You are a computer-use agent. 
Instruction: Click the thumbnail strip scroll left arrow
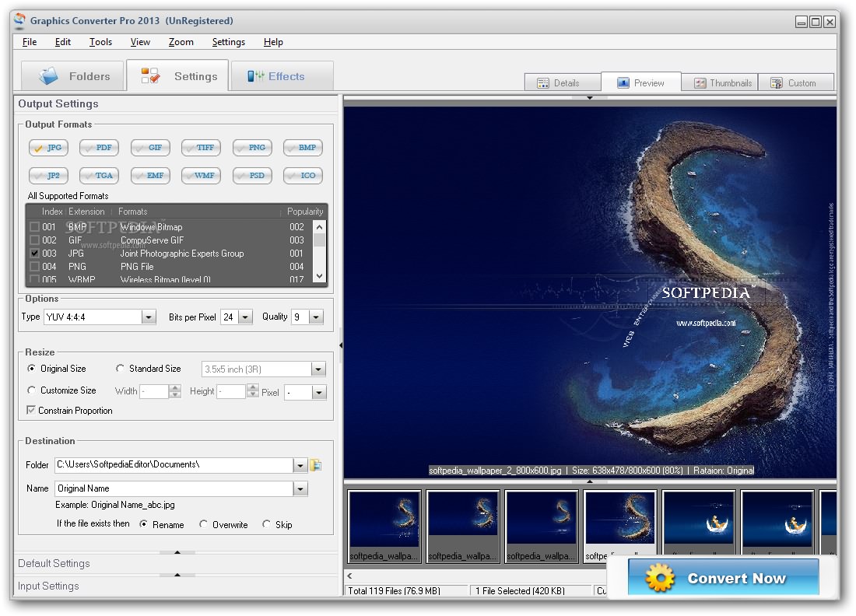tap(350, 576)
